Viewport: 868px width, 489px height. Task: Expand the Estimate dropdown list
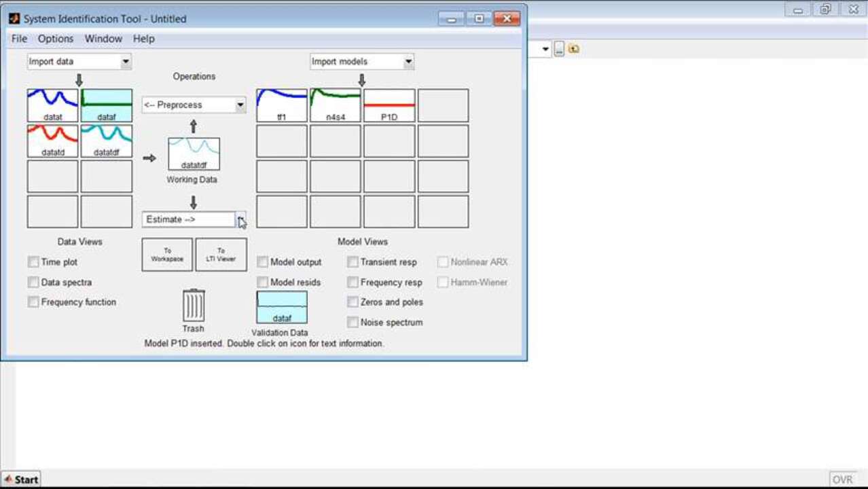point(240,219)
